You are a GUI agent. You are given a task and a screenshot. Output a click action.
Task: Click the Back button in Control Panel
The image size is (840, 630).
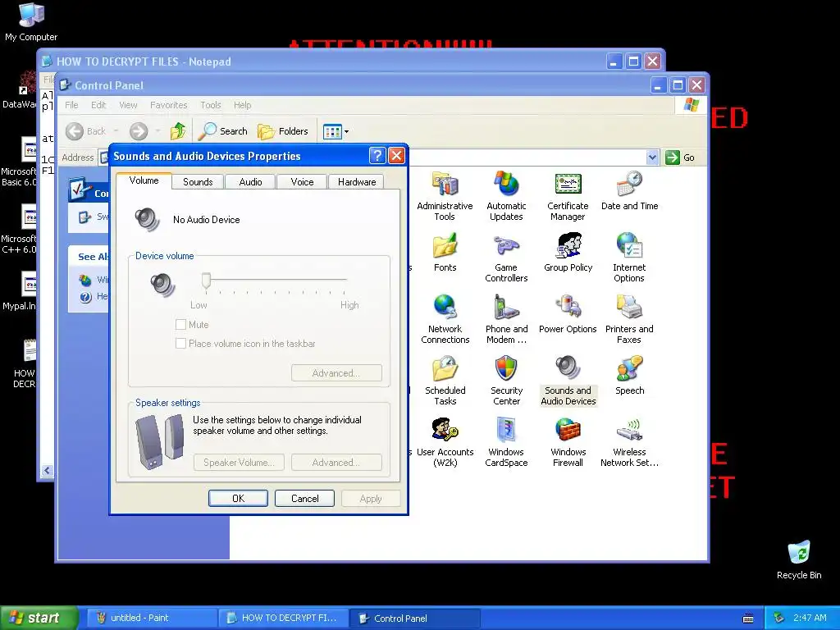[x=85, y=131]
